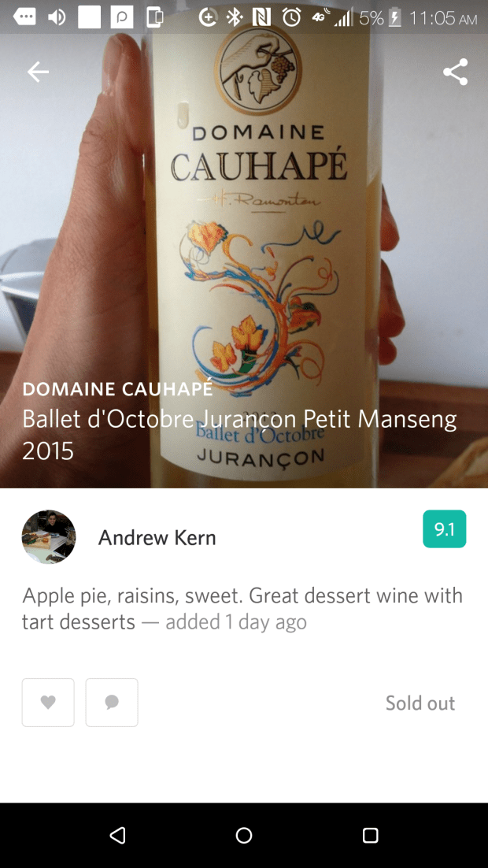Screen dimensions: 488x868
Task: Tap the Bluetooth status bar icon
Action: point(235,17)
